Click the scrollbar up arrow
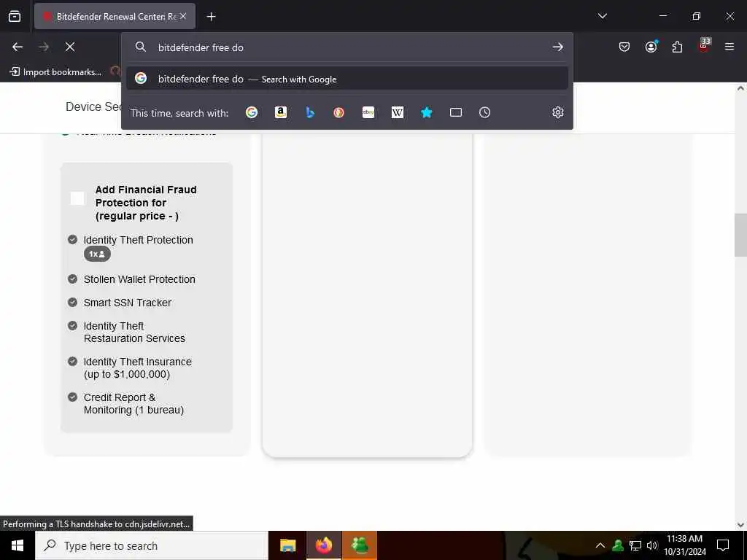Screen dimensions: 747x560 (740, 88)
